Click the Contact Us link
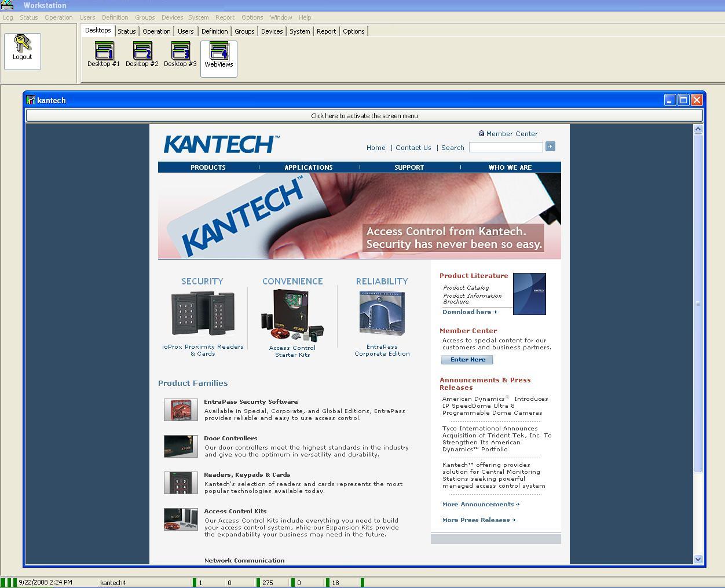The image size is (725, 588). click(x=413, y=148)
